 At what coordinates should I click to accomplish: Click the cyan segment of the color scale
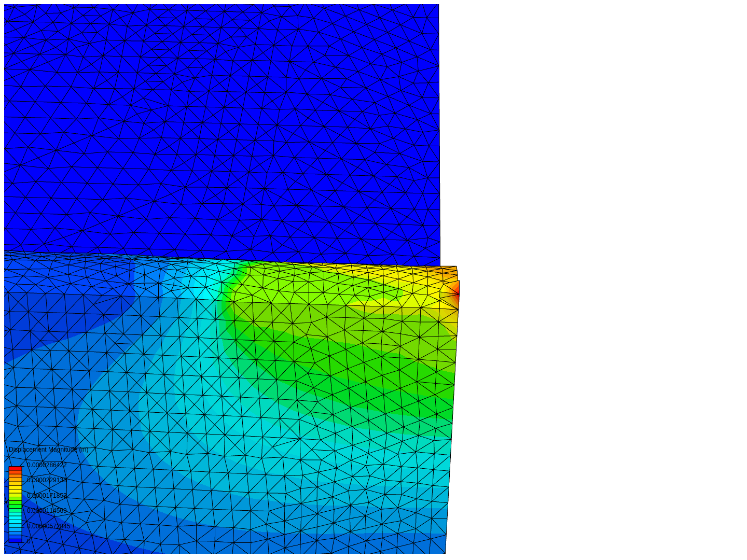tap(15, 519)
